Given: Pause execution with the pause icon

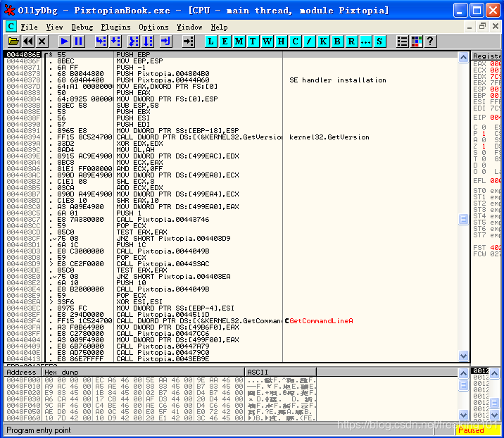Looking at the screenshot, I should coord(78,41).
